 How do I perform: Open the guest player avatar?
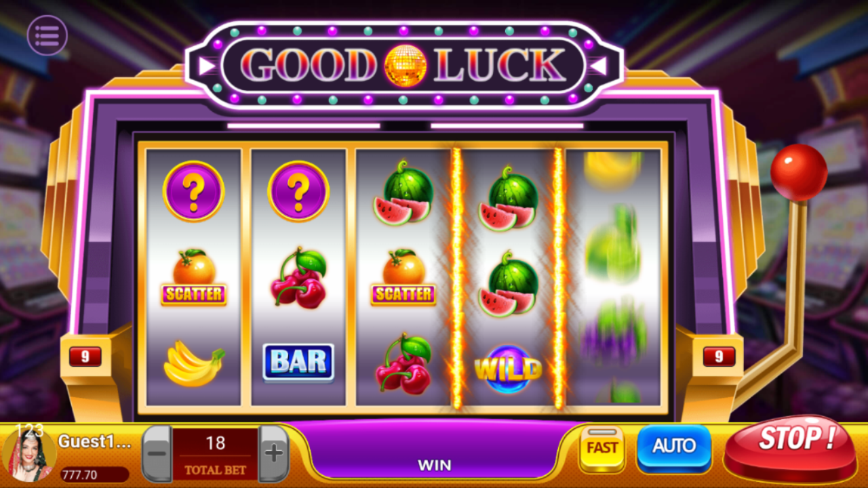tap(29, 454)
